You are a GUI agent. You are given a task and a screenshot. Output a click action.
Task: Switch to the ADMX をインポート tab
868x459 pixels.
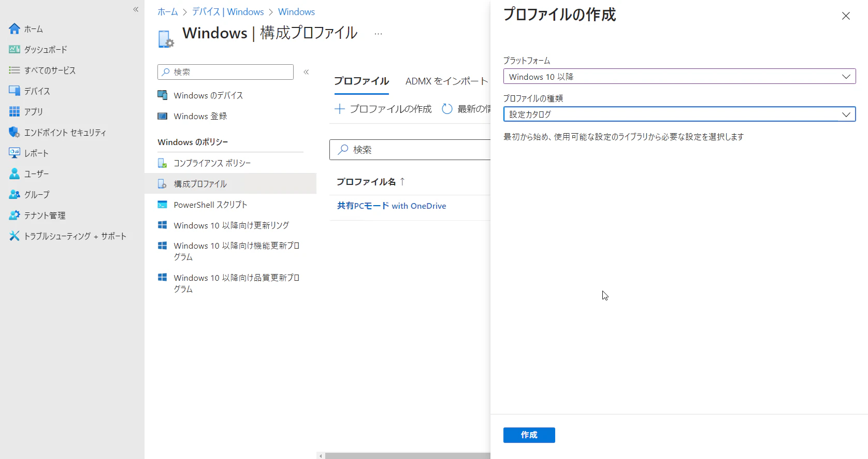pyautogui.click(x=446, y=81)
